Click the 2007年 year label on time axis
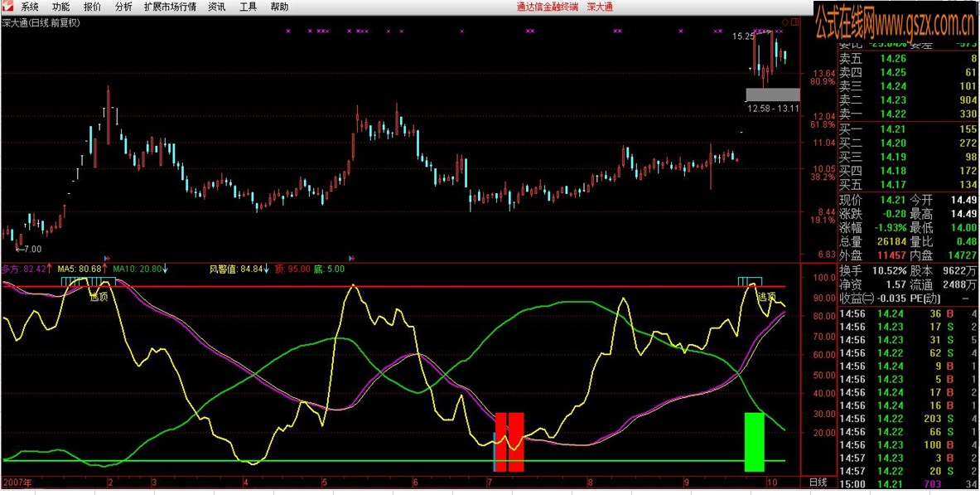Screen dimensions: 980x495 click(x=17, y=483)
